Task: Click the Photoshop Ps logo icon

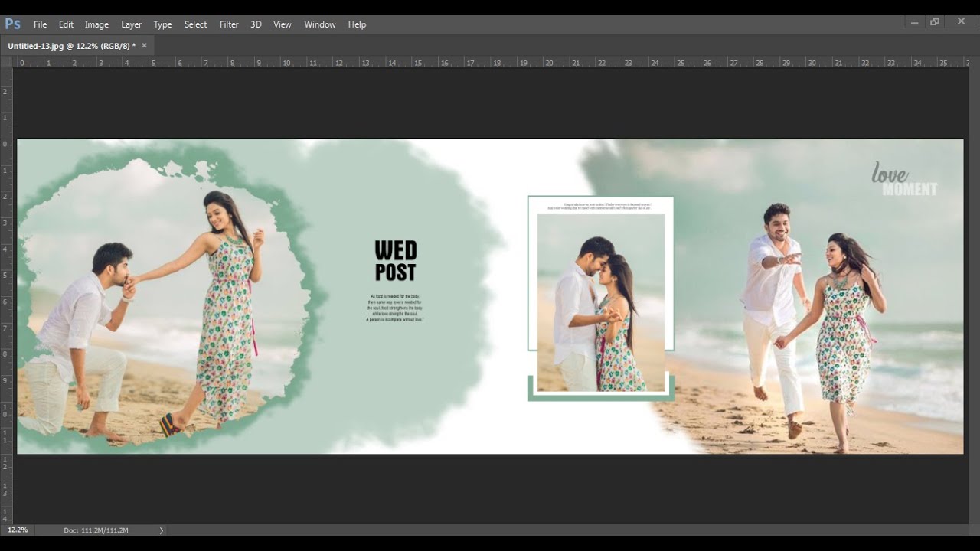Action: click(12, 24)
